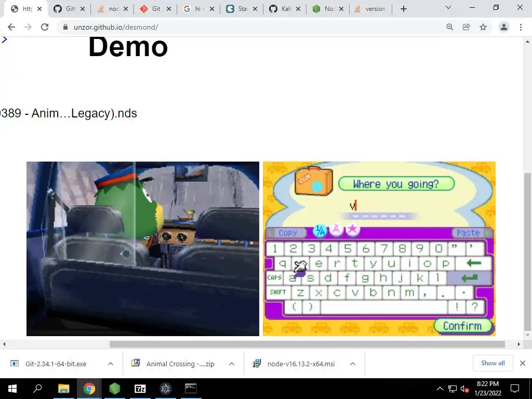Image resolution: width=532 pixels, height=399 pixels.
Task: Click the scroll right arrow of horizontal scrollbar
Action: click(x=519, y=344)
